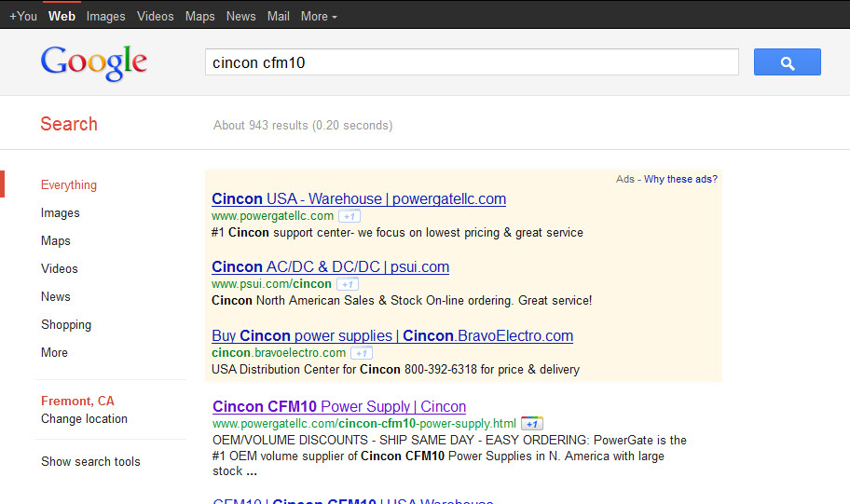The height and width of the screenshot is (504, 850).
Task: Click +1 button on Cincon CFM10 Power Supply result
Action: (532, 424)
